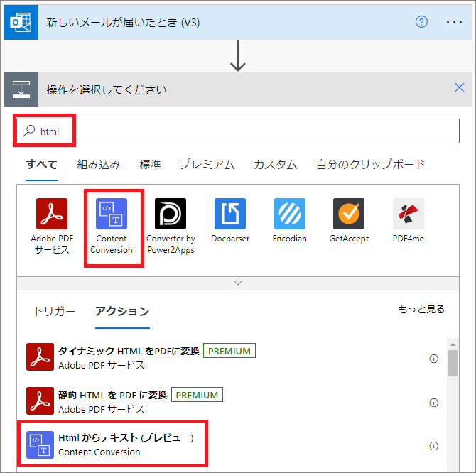
Task: Click the Outlook trigger icon
Action: 21,23
